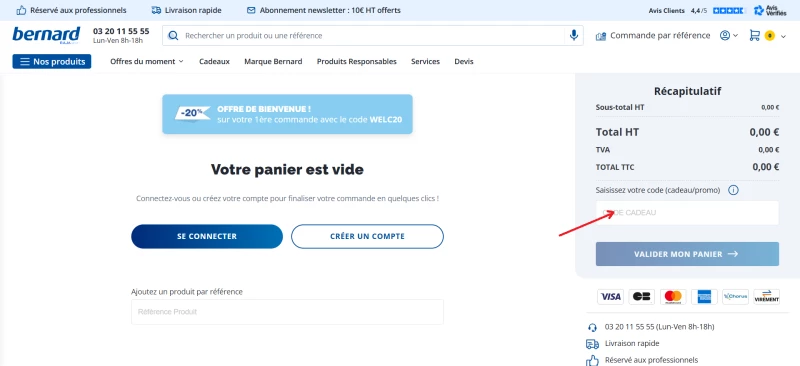Screen dimensions: 800x366
Task: Click the SE CONNECTER button
Action: coord(207,236)
